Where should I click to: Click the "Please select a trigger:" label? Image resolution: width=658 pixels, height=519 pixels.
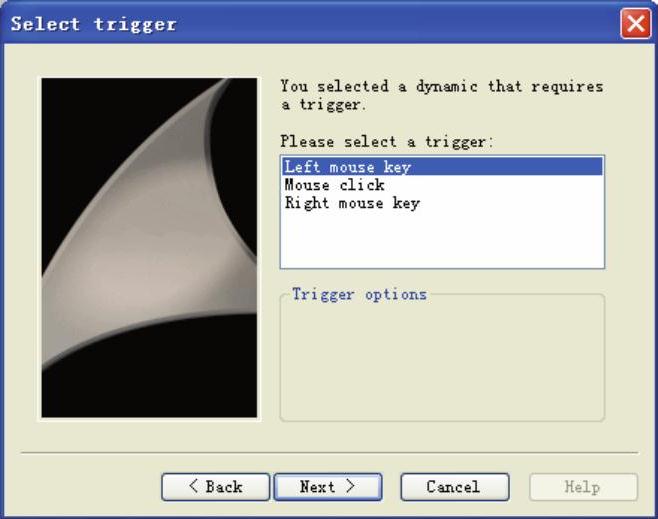387,141
